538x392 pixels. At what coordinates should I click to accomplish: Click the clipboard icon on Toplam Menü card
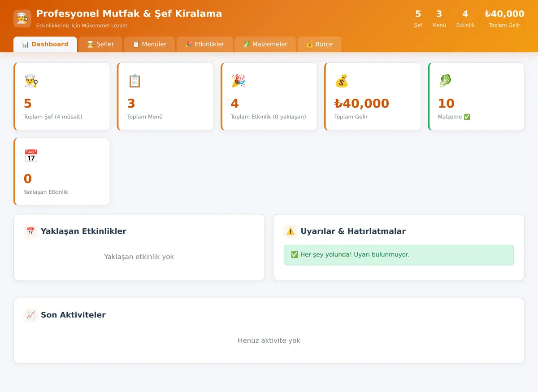click(x=134, y=81)
